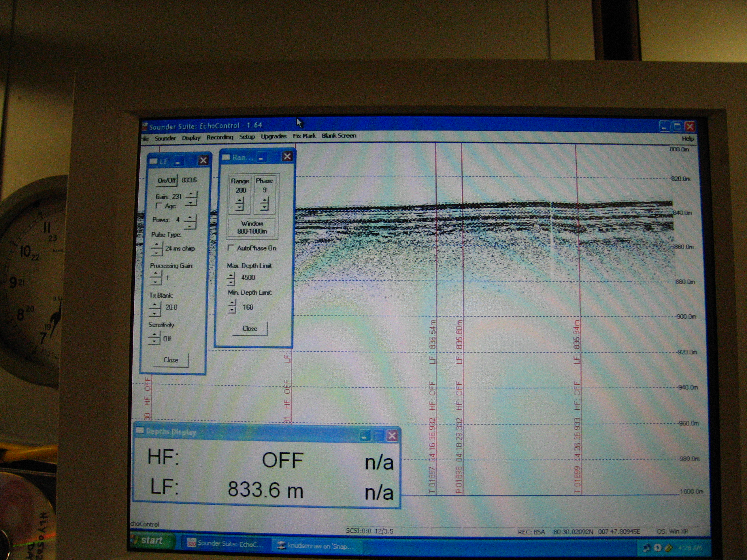Change Pulse Type with up arrow
Image resolution: width=747 pixels, height=560 pixels.
pyautogui.click(x=157, y=245)
